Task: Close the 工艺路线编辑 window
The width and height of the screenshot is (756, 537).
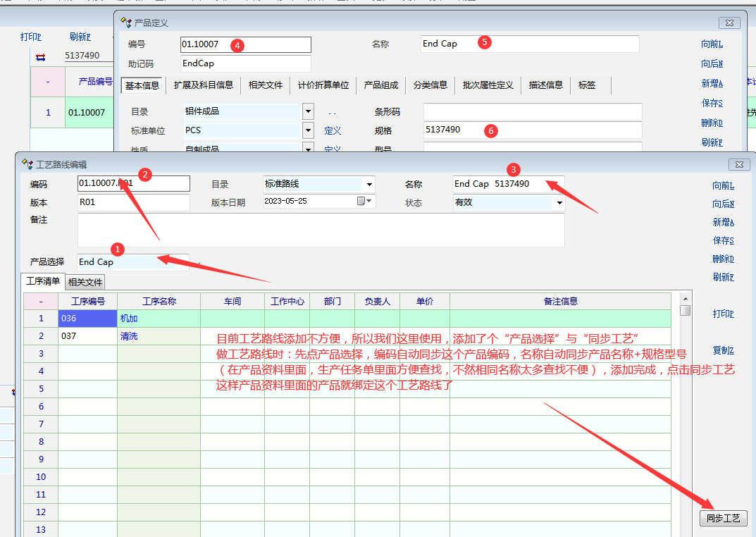Action: click(739, 164)
